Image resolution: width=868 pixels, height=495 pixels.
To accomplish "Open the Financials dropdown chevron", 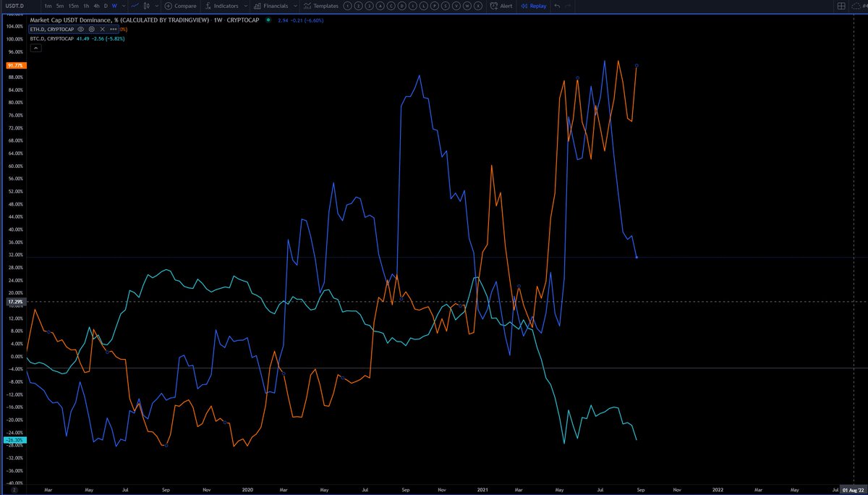I will point(295,5).
